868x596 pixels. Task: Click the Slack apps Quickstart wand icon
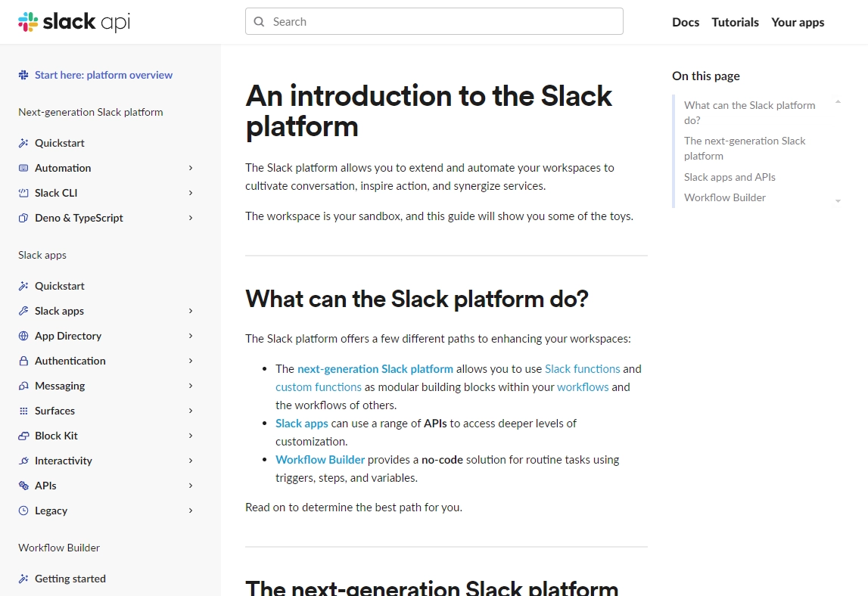23,286
